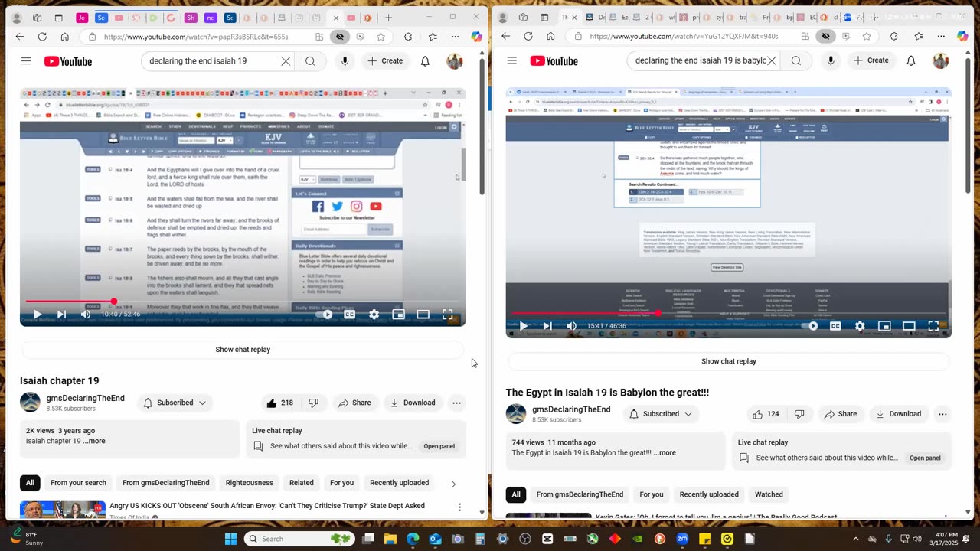The height and width of the screenshot is (551, 980).
Task: Toggle tracking prevention icon in left address bar
Action: [x=340, y=37]
